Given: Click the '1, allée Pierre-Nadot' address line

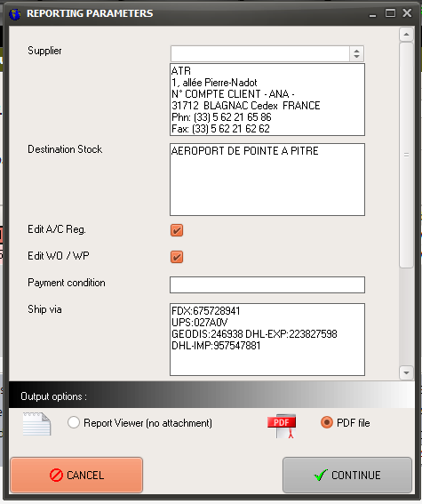Looking at the screenshot, I should [214, 83].
